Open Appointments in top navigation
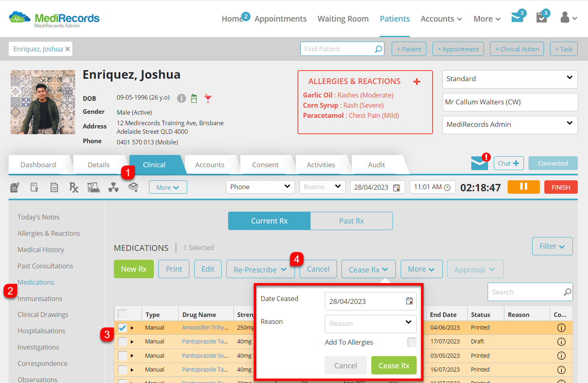Viewport: 588px width, 383px height. coord(280,19)
